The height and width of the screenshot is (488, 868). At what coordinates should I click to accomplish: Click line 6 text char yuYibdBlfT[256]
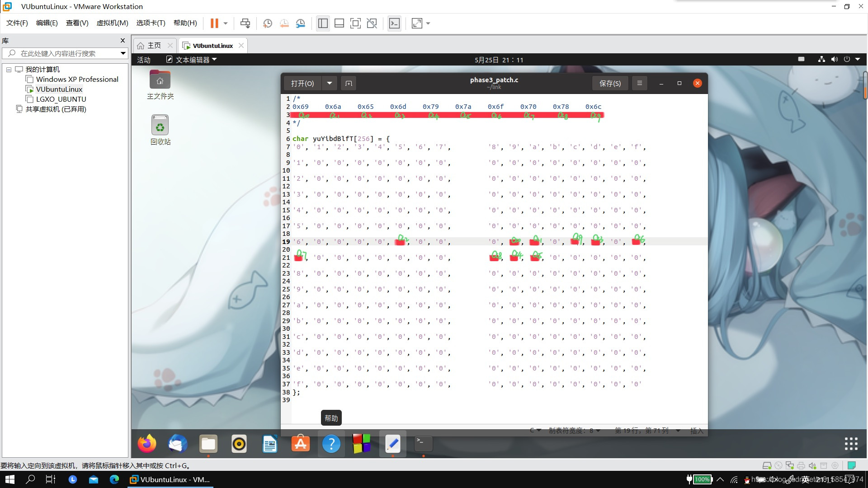333,139
